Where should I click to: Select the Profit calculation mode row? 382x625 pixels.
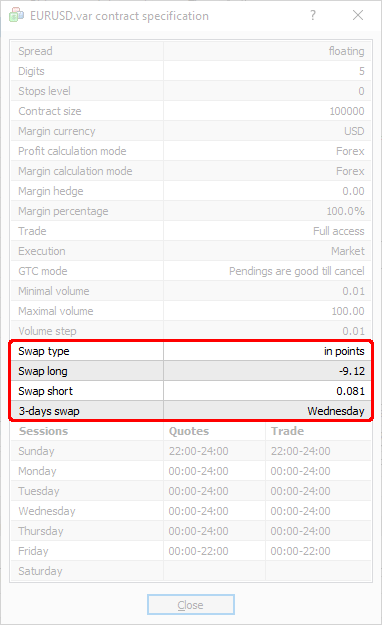coord(191,151)
